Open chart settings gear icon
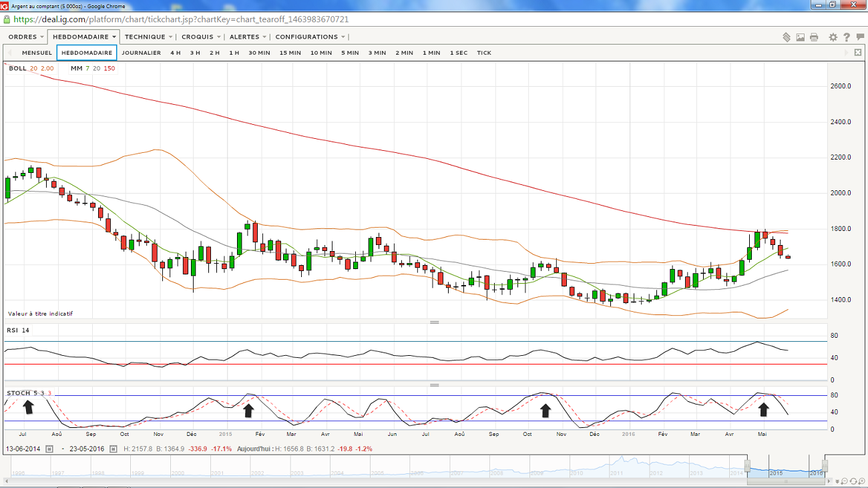868x488 pixels. tap(833, 37)
